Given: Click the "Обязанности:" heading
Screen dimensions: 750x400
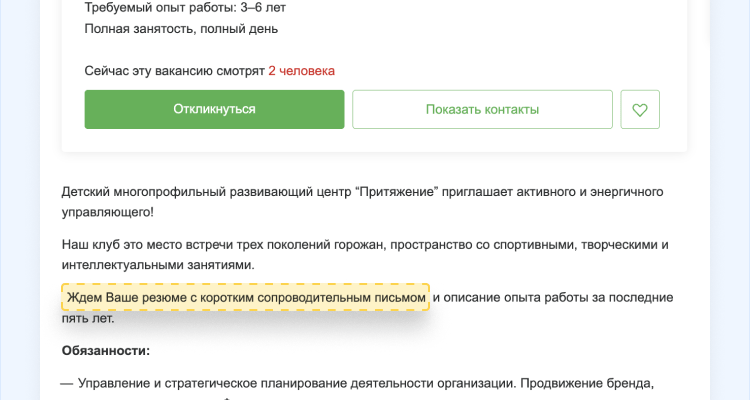Looking at the screenshot, I should [x=106, y=351].
